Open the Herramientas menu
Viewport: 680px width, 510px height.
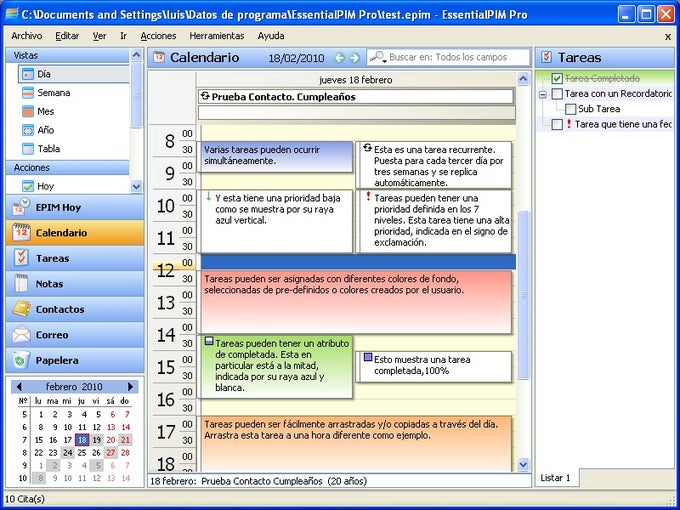pyautogui.click(x=217, y=36)
